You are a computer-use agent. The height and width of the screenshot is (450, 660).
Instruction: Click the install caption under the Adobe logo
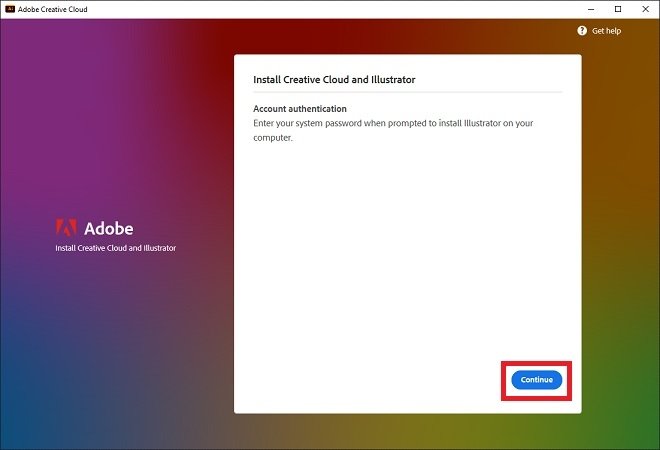(115, 248)
